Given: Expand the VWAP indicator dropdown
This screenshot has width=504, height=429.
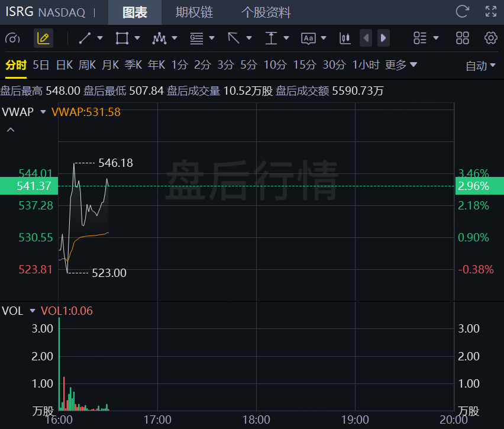Looking at the screenshot, I should click(43, 111).
